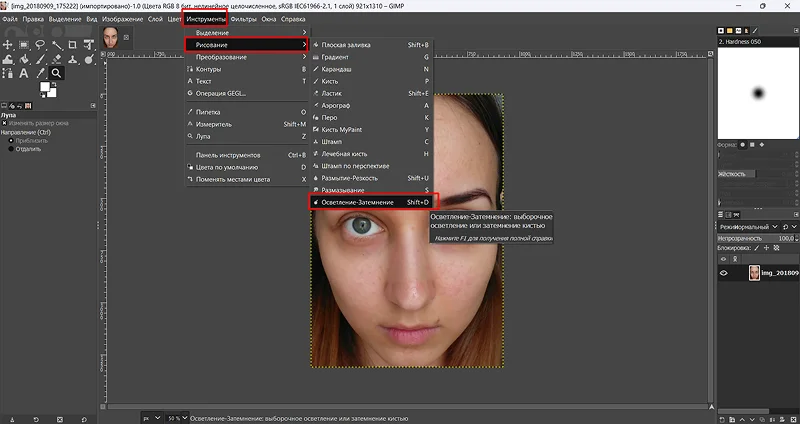Open the units dropdown 'px' in status bar

[152, 418]
